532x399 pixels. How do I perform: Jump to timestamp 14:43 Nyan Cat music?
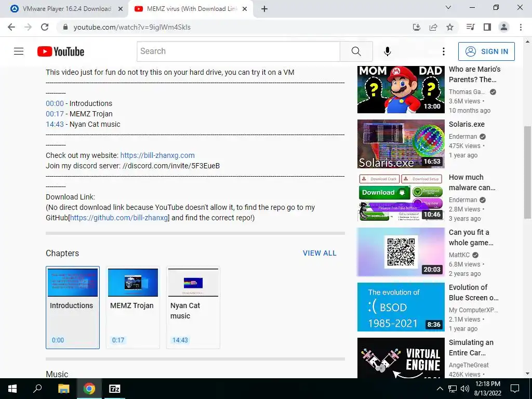55,124
